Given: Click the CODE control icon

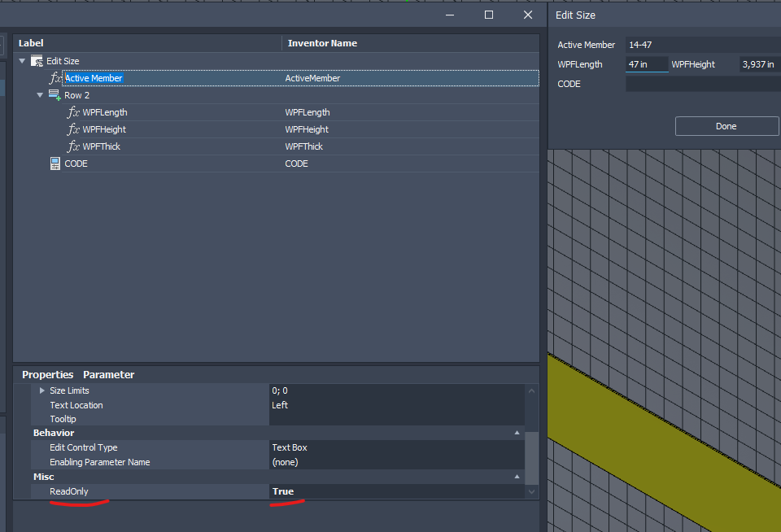Looking at the screenshot, I should pos(55,164).
